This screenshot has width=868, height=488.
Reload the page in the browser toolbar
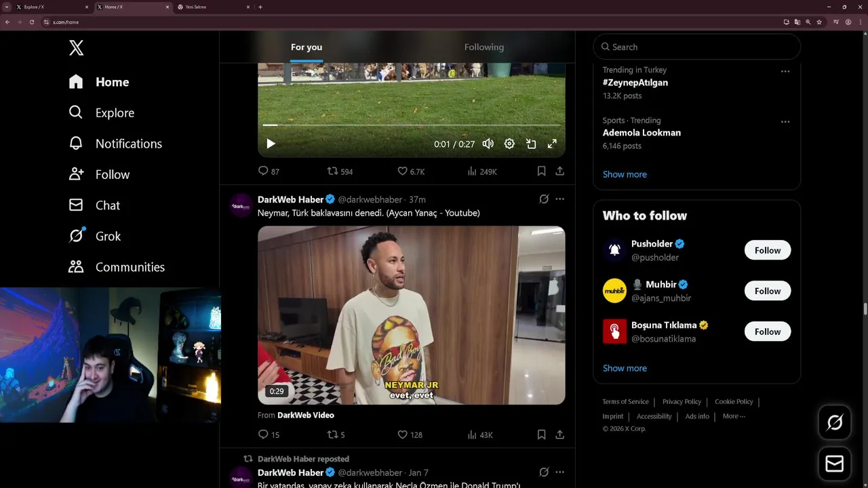(31, 22)
